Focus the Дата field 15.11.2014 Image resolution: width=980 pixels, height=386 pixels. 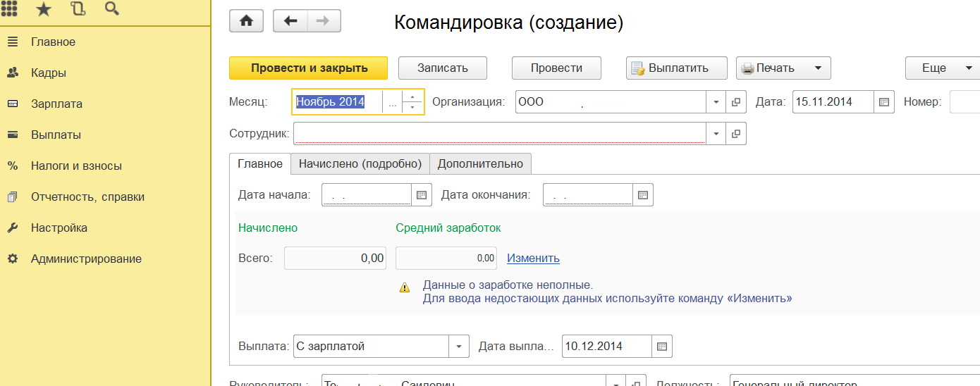coord(834,101)
